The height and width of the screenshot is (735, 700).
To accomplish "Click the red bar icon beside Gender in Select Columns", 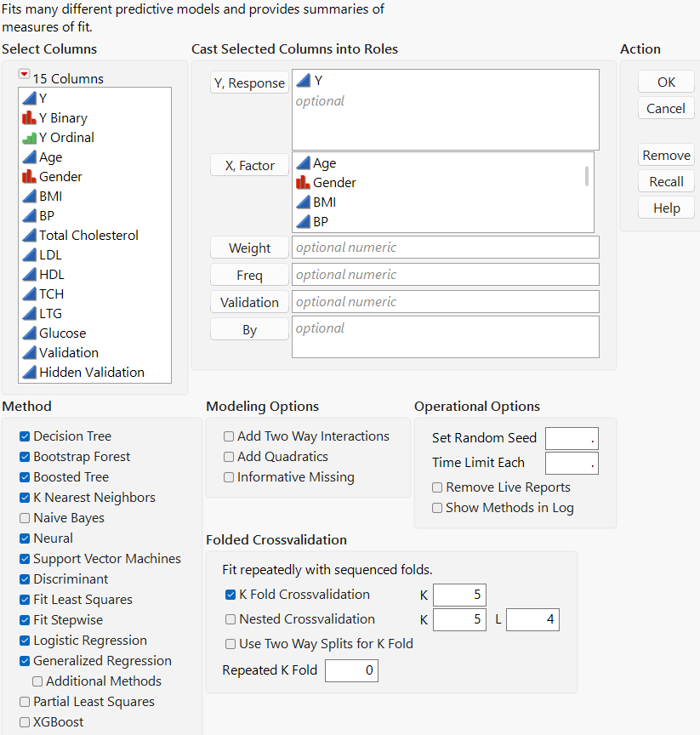I will tap(29, 177).
